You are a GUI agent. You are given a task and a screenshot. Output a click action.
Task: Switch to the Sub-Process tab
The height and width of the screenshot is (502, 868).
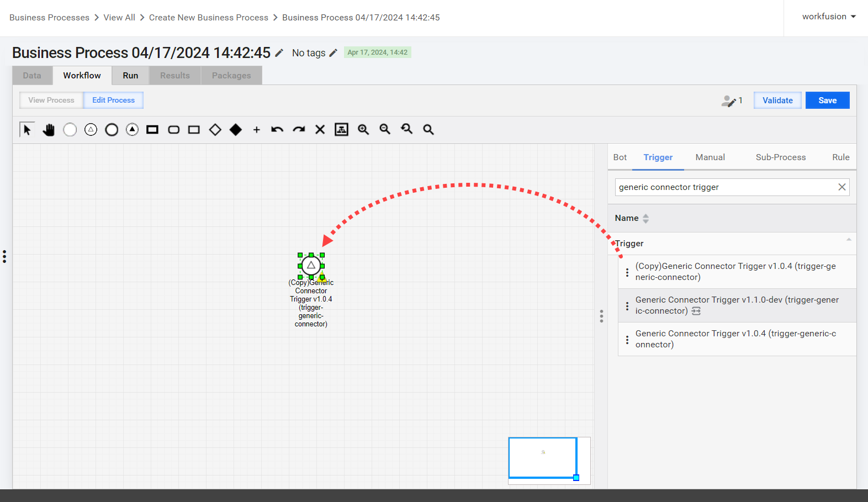coord(781,157)
